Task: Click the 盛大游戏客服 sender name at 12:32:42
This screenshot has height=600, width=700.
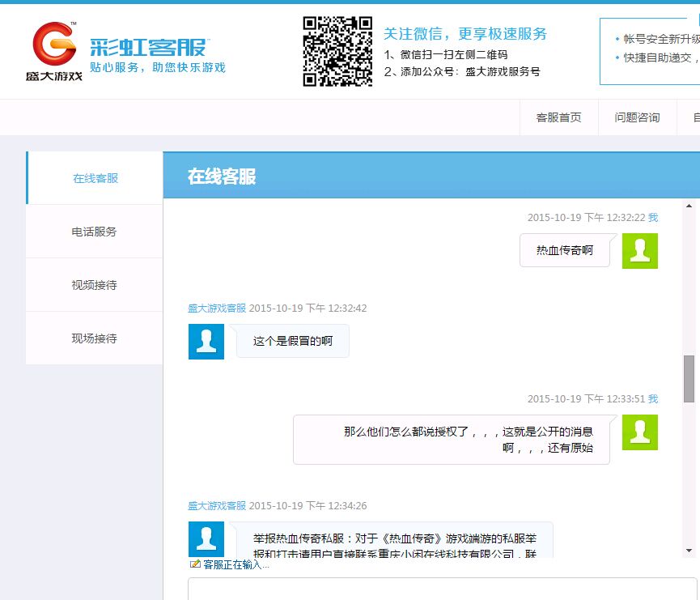Action: (217, 309)
